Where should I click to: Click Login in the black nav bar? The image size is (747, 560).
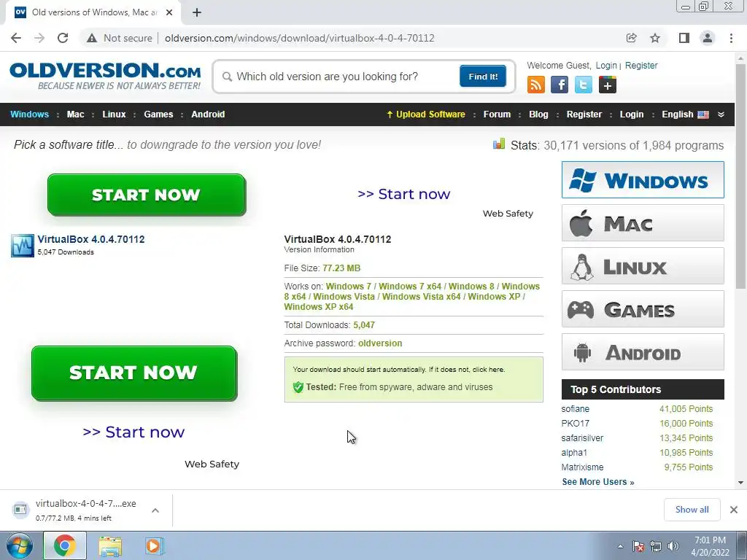632,114
